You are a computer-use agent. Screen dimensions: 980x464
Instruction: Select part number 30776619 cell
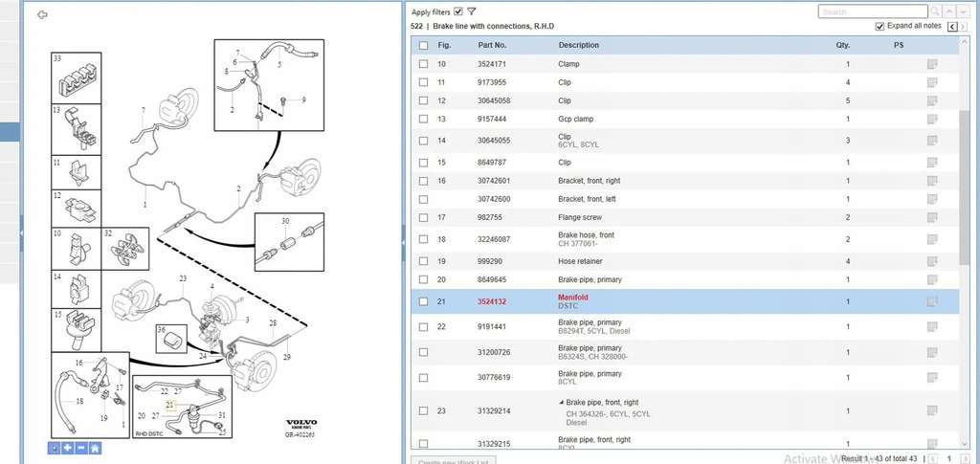click(x=494, y=377)
